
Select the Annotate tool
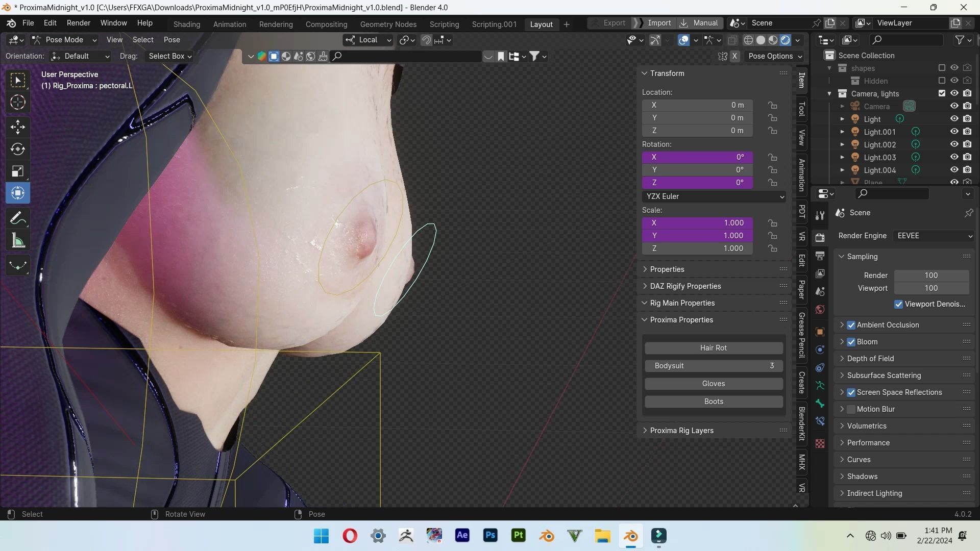[x=18, y=218]
